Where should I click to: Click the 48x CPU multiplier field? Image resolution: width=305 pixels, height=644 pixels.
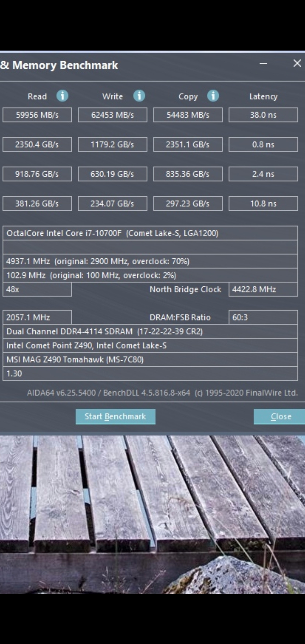click(37, 289)
